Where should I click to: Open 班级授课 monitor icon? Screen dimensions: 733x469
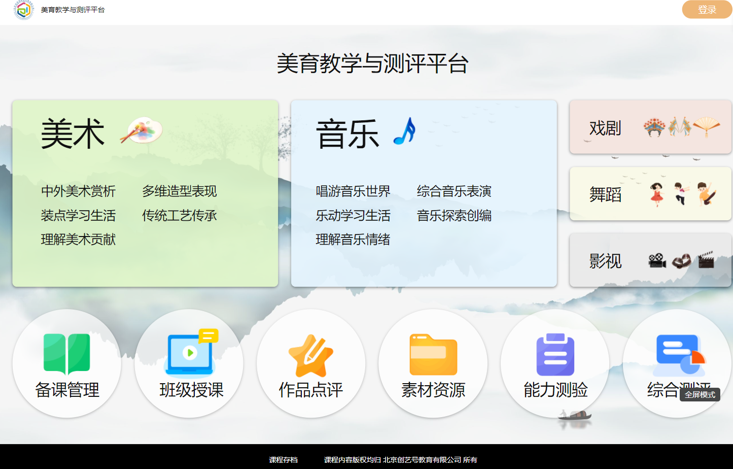[190, 353]
